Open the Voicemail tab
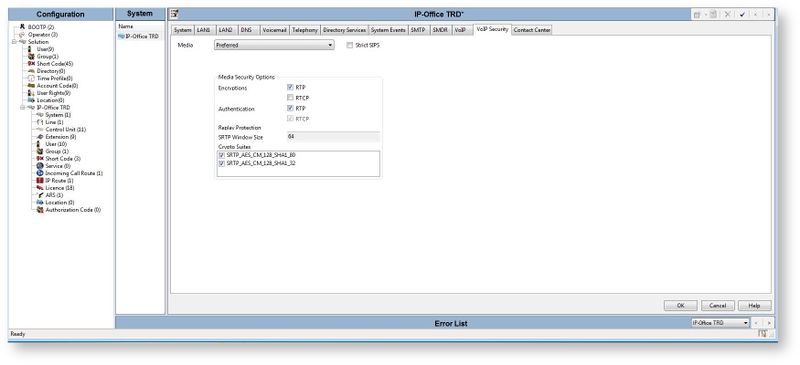The height and width of the screenshot is (365, 800). [x=274, y=30]
